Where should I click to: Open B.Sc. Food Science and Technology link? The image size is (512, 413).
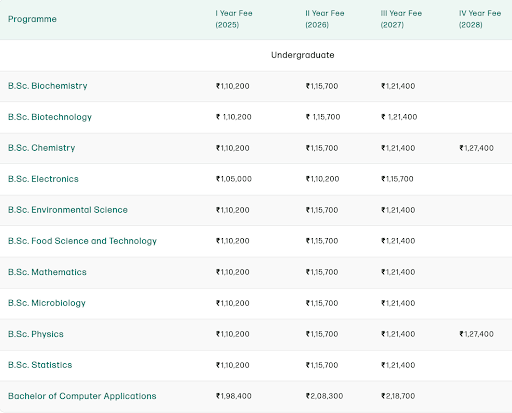coord(82,241)
